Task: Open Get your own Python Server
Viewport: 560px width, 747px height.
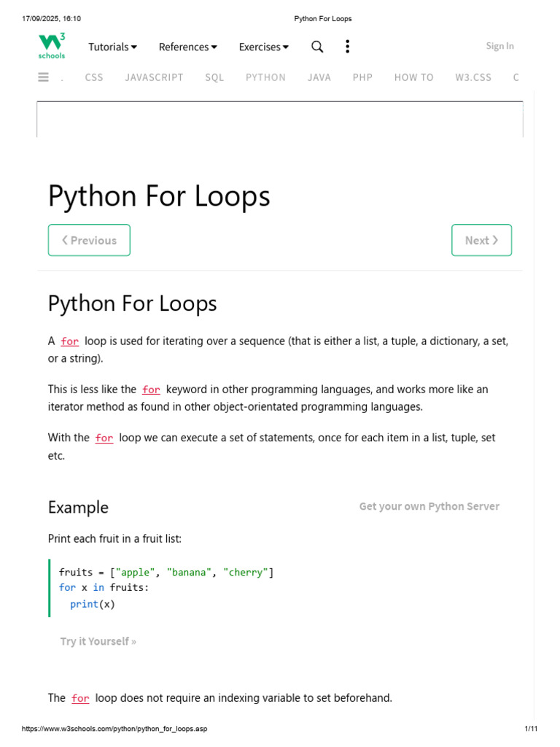Action: (429, 506)
